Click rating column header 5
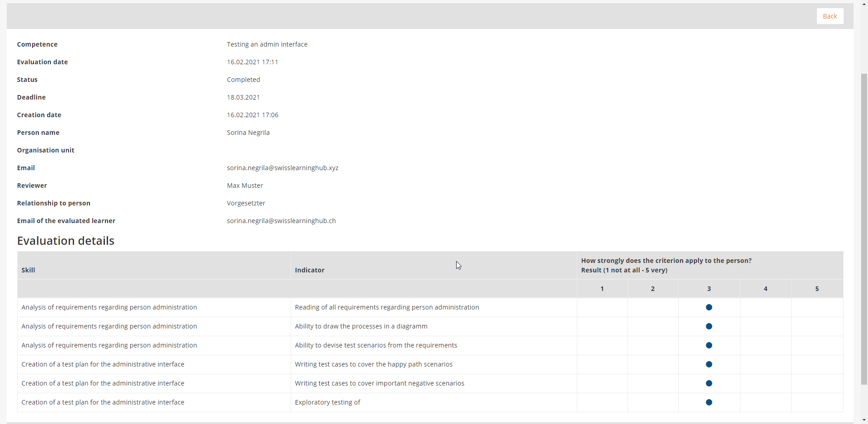The image size is (868, 424). [x=817, y=289]
